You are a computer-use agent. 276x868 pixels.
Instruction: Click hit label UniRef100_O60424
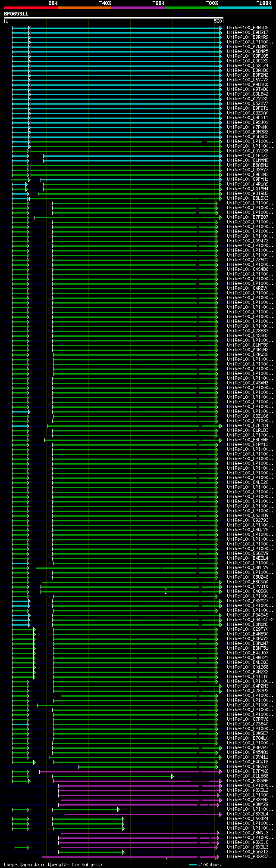[x=248, y=819]
